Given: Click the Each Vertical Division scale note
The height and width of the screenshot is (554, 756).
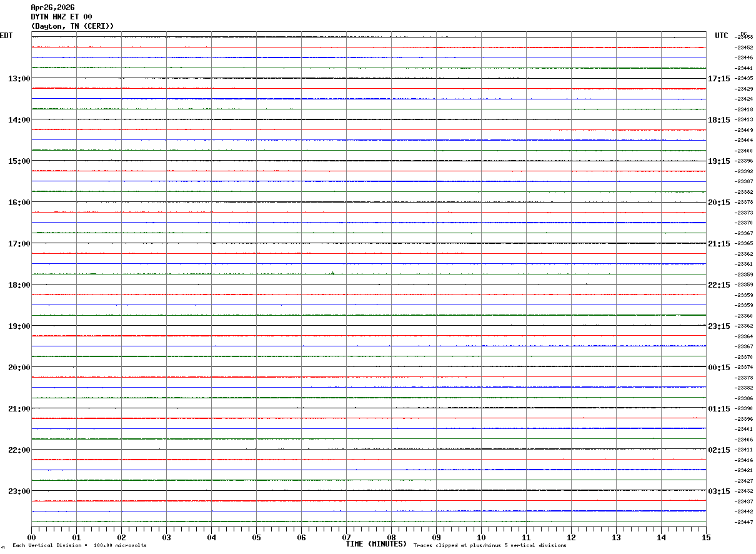Looking at the screenshot, I should click(79, 545).
